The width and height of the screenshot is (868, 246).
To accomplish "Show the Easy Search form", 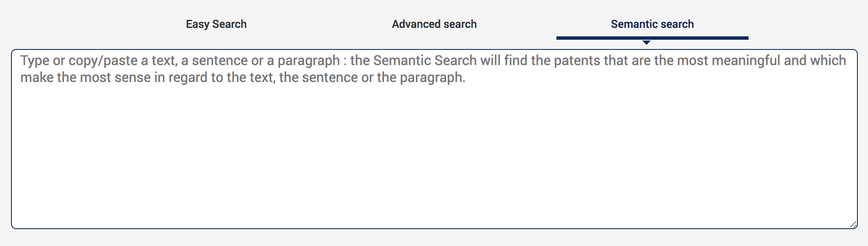I will (216, 24).
